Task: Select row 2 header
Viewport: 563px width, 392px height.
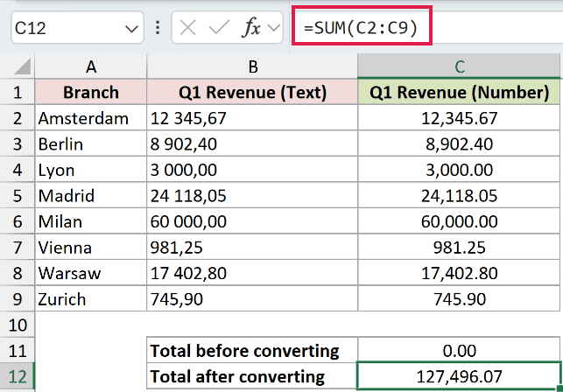Action: point(18,118)
